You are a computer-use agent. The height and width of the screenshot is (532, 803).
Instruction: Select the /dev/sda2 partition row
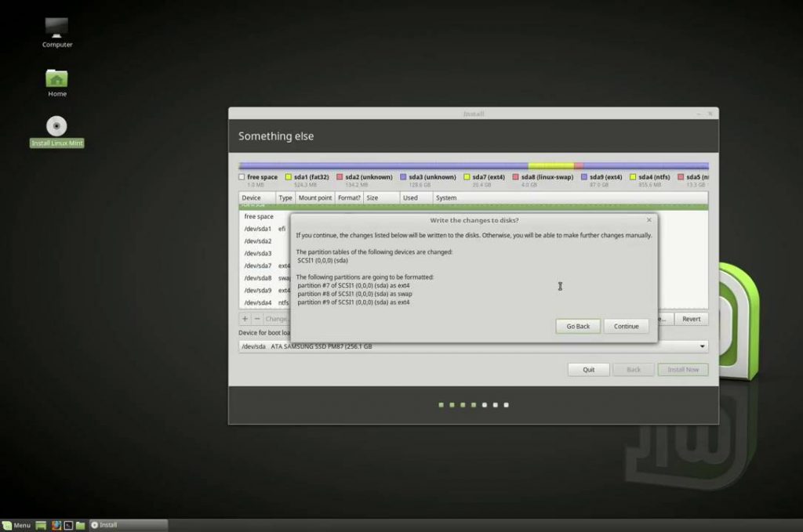[265, 241]
